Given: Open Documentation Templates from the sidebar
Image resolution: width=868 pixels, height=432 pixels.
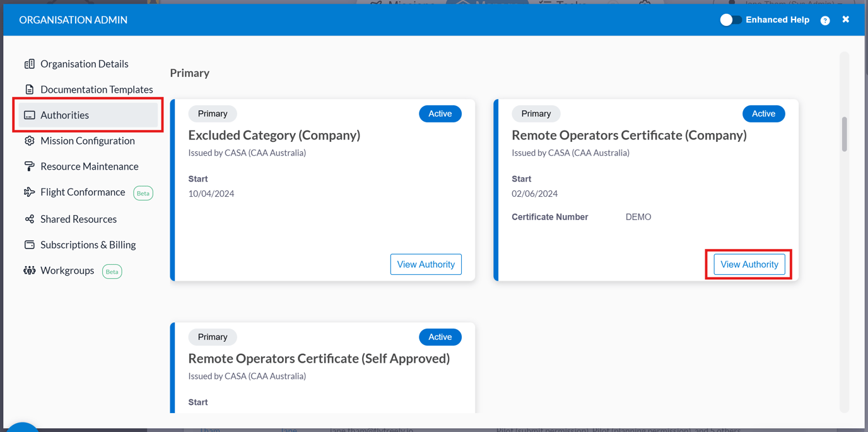Looking at the screenshot, I should tap(29, 89).
